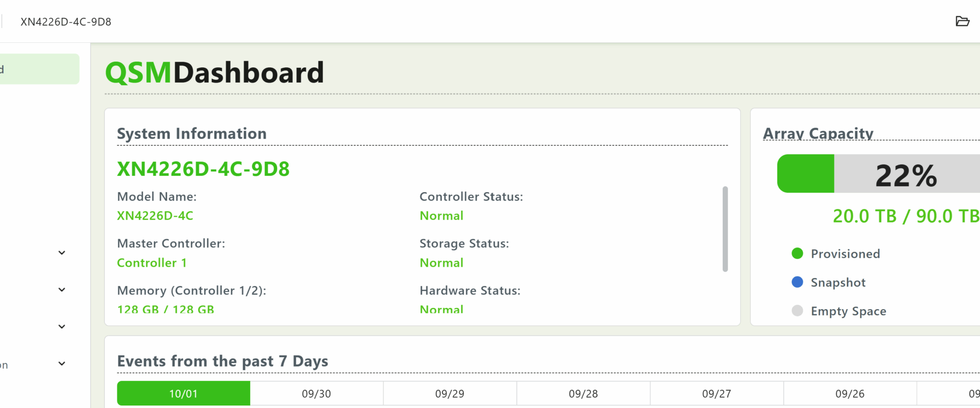Screen dimensions: 980x408
Task: Click the System Information panel scrollbar
Action: coord(725,229)
